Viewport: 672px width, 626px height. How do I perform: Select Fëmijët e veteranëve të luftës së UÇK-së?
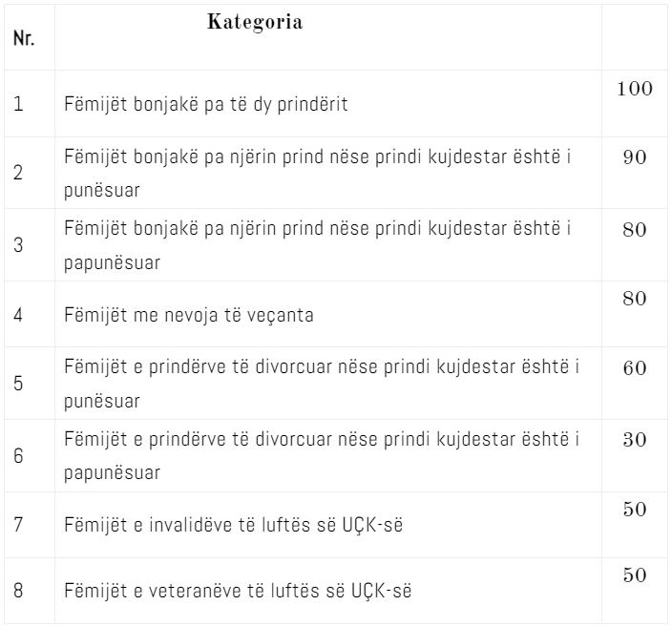click(238, 591)
